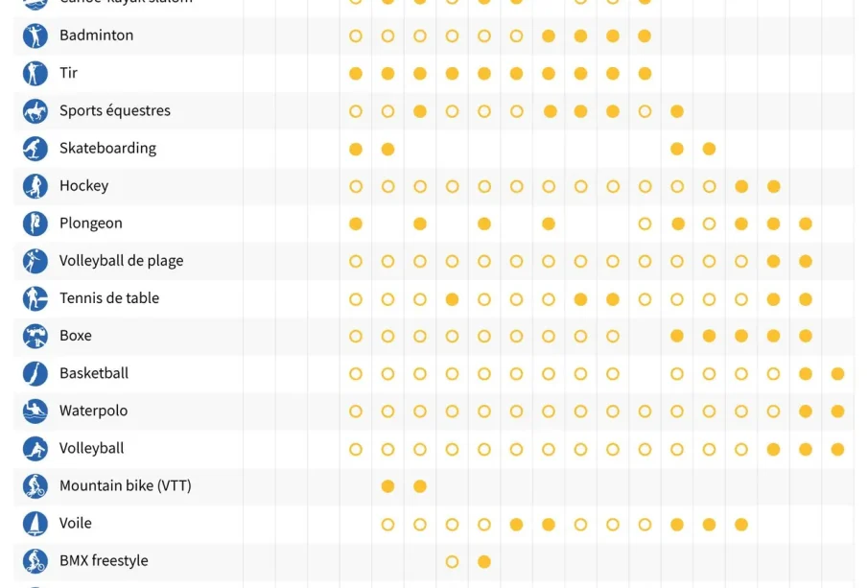Click the Mountain bike (VTT) label
The height and width of the screenshot is (588, 868).
[125, 485]
